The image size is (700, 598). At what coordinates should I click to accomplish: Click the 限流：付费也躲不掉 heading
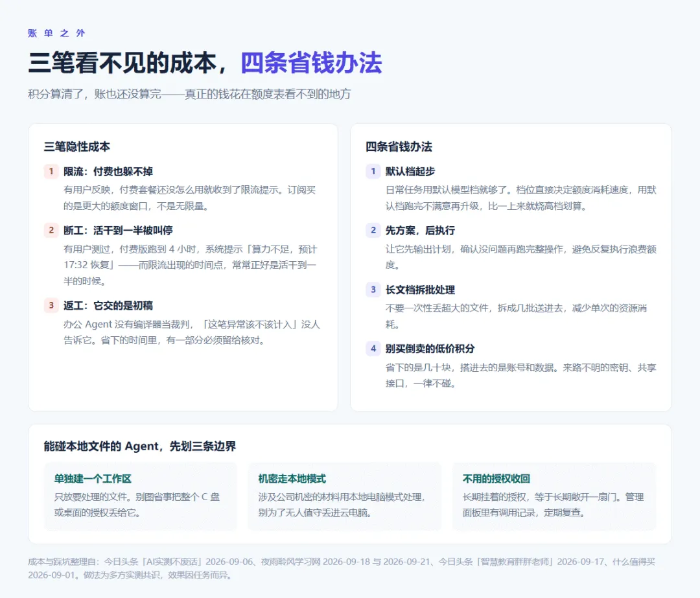[108, 172]
